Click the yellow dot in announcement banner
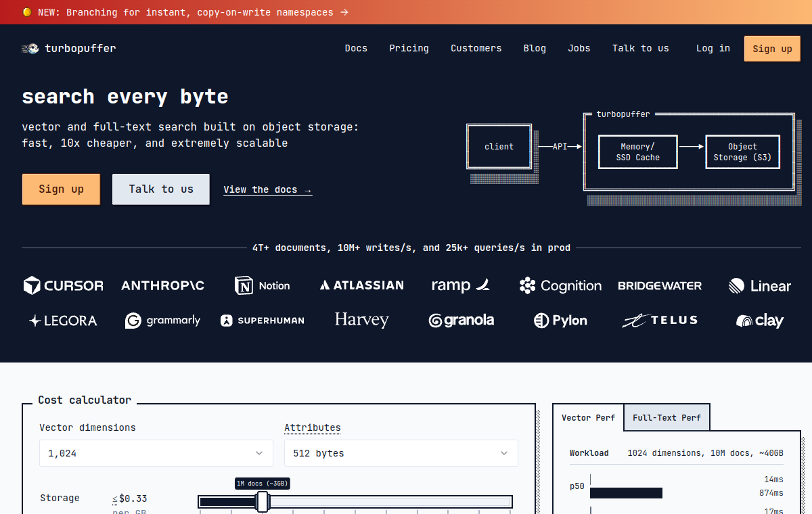Screen dimensions: 812x514 (x=26, y=12)
